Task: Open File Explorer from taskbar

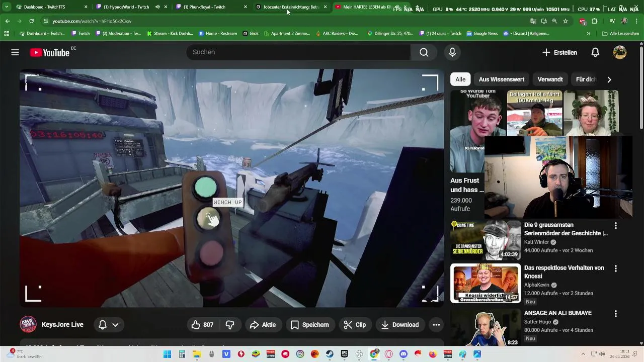Action: tap(197, 354)
